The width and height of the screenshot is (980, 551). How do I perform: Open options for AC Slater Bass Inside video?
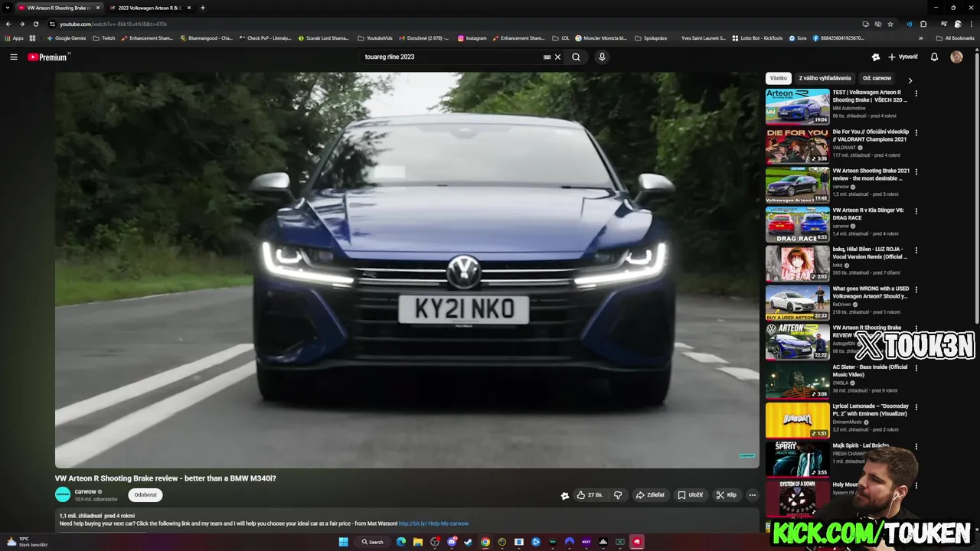click(x=916, y=368)
